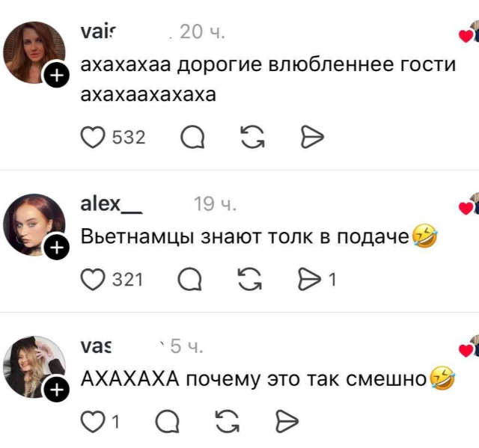Share the comment with 532 likes
Screen dimensions: 479x448
(312, 138)
